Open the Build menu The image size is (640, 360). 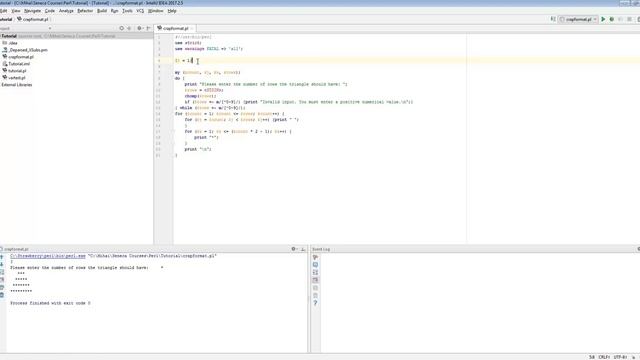coord(102,11)
